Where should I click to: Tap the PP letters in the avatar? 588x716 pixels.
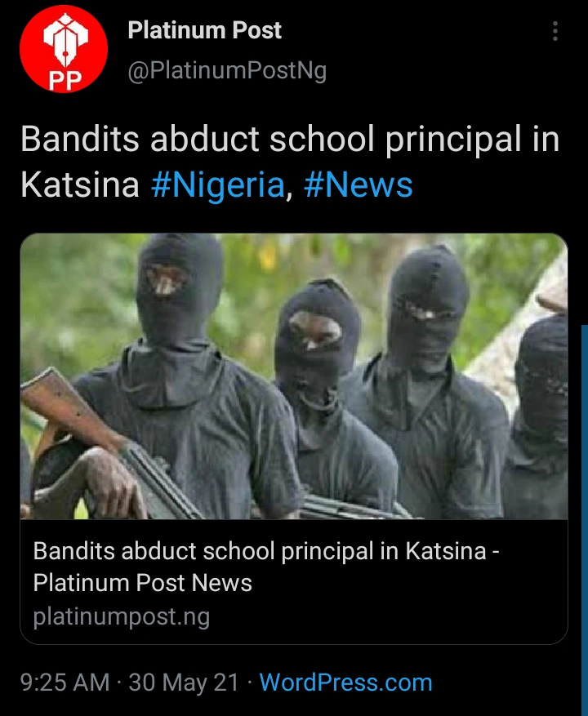(65, 80)
